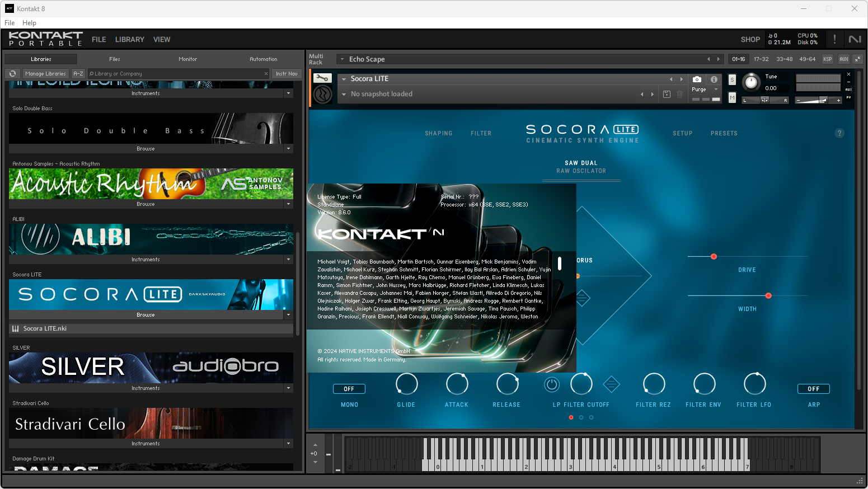Click the exclamation warning icon

[834, 39]
